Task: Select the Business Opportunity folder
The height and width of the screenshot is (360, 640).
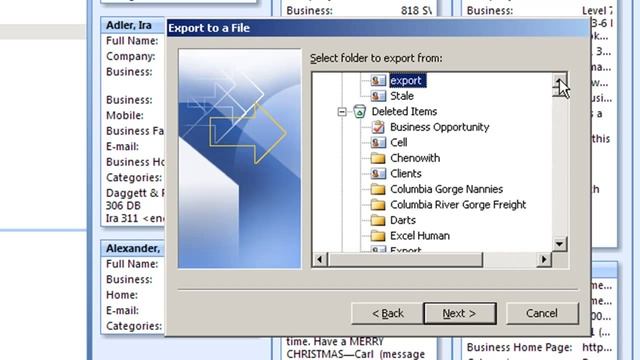Action: [x=440, y=127]
